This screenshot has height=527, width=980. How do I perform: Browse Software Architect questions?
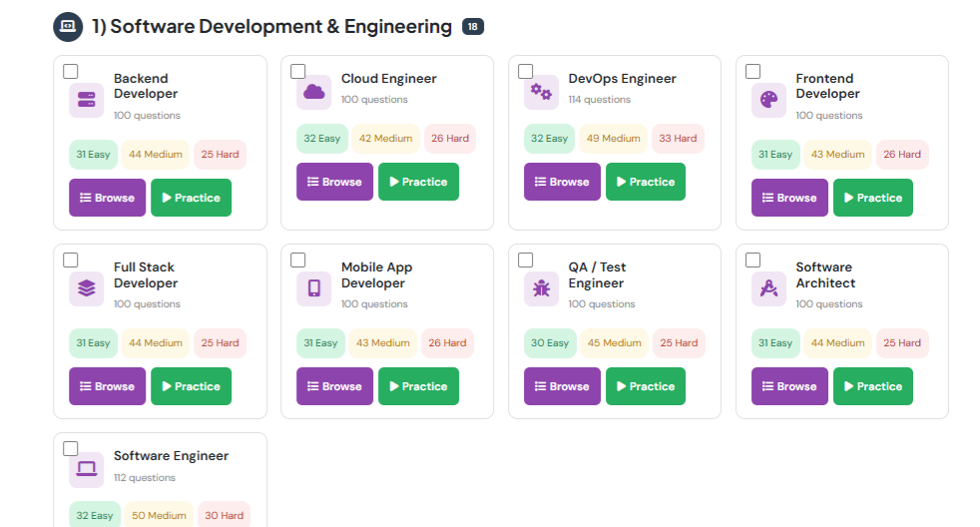(790, 386)
